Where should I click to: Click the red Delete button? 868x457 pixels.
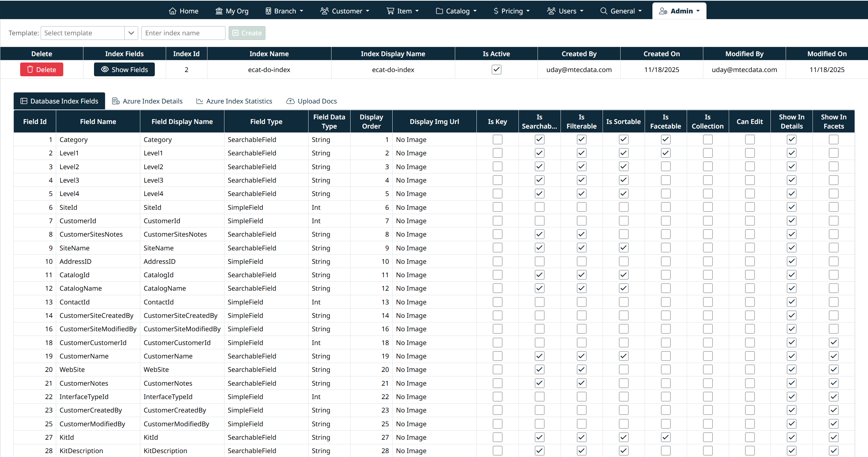42,70
